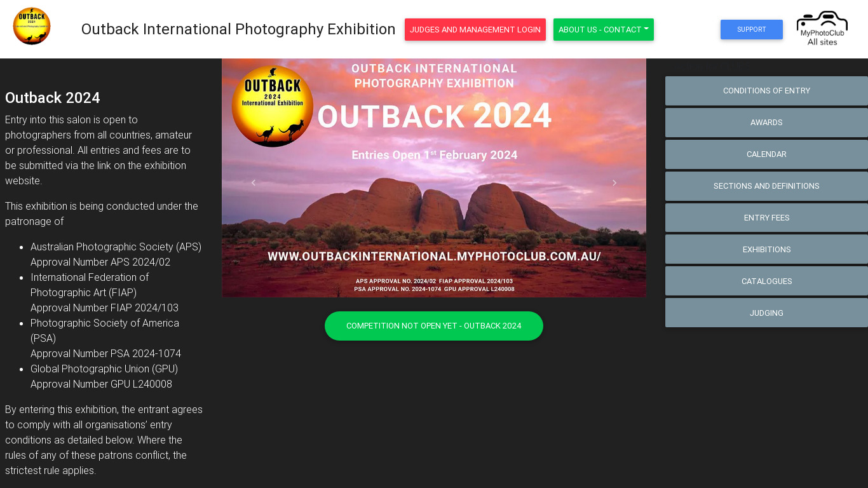
Task: Open the Judging menu item
Action: [766, 313]
